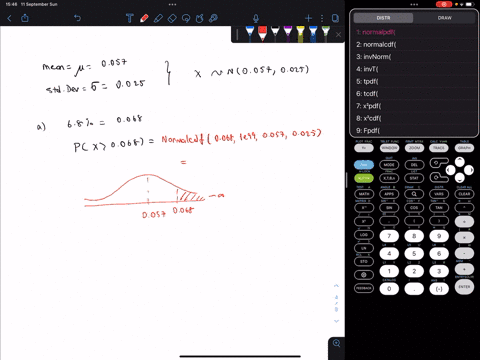The width and height of the screenshot is (480, 360).
Task: Tap the FEEDBACK key
Action: [364, 288]
